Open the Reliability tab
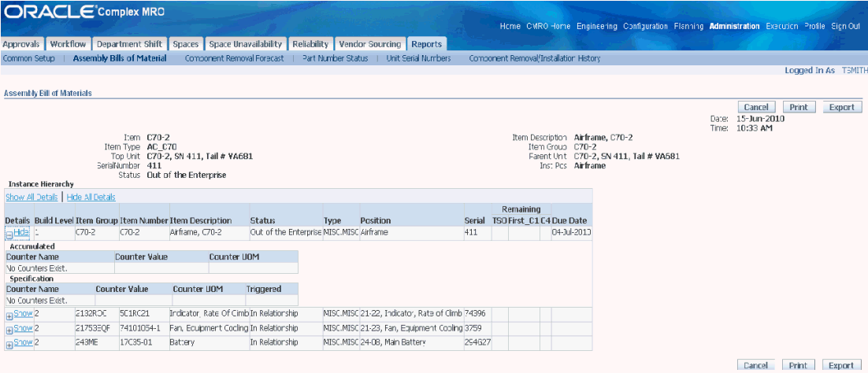 310,44
